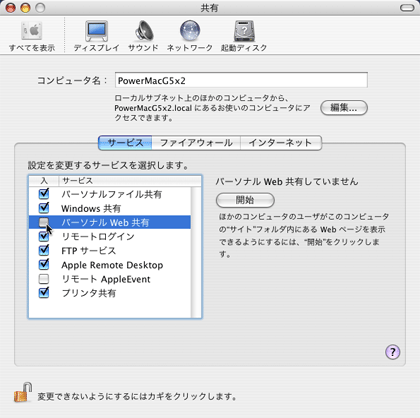Enable パーソナル Web 共有 checkbox
Screen dimensions: 420x418
pyautogui.click(x=44, y=222)
